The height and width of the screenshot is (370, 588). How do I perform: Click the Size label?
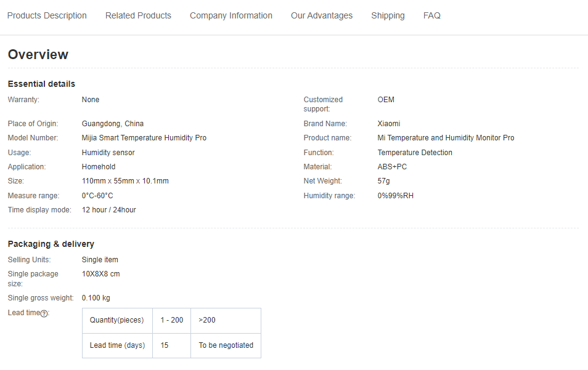tap(16, 181)
